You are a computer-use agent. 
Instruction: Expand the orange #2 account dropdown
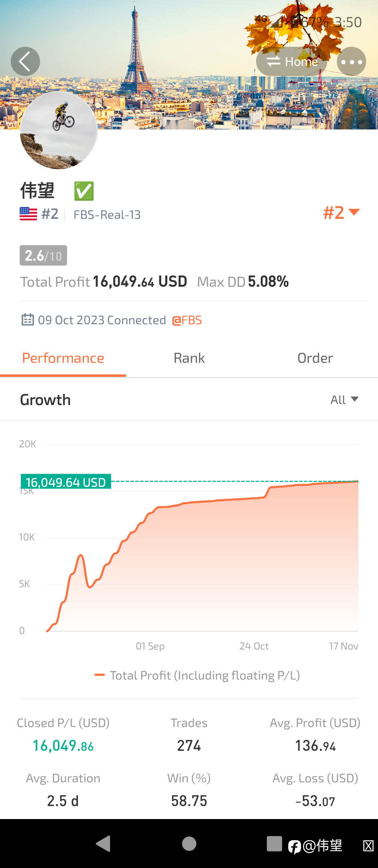pos(341,213)
